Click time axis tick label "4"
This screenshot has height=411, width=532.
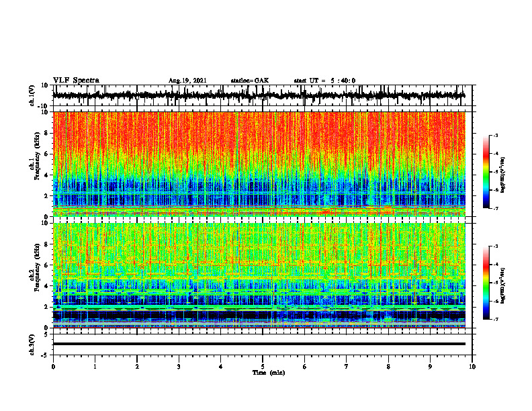click(221, 367)
